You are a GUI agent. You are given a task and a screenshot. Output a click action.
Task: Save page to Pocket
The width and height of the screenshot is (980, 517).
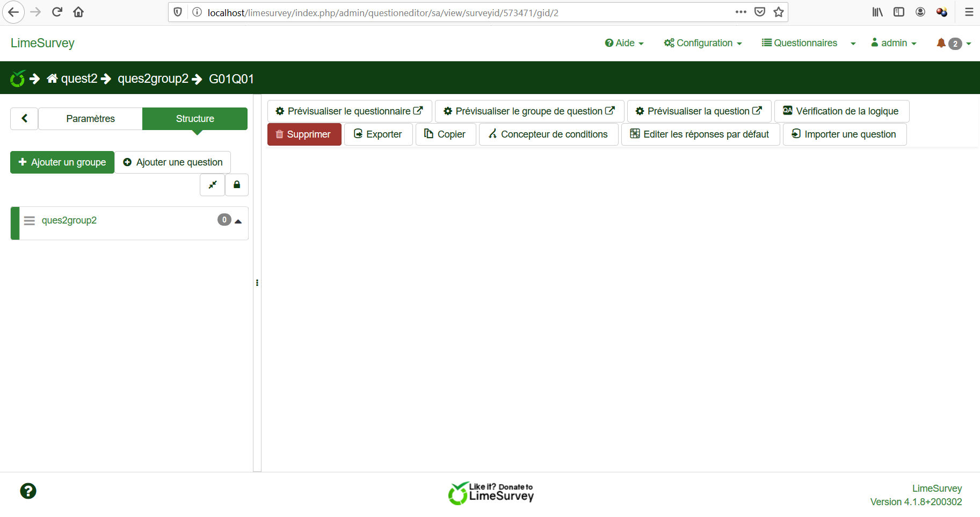pos(760,12)
